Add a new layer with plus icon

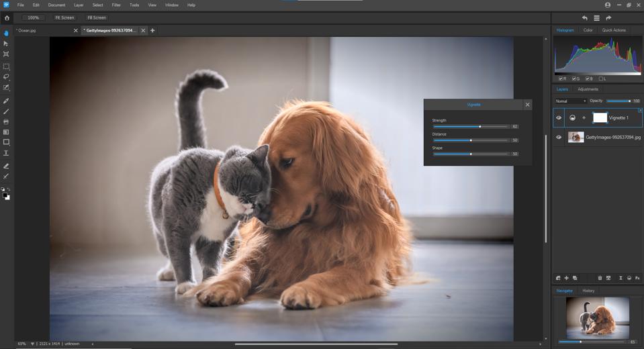(x=566, y=278)
